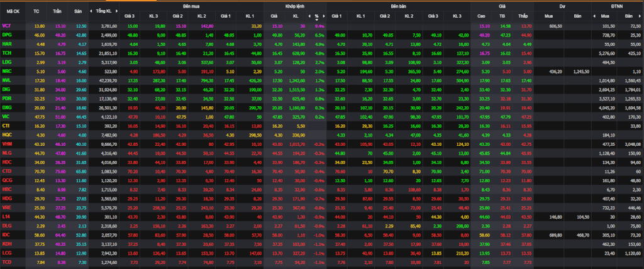Select stock symbol QCG
The width and height of the screenshot is (644, 269).
tap(7, 180)
